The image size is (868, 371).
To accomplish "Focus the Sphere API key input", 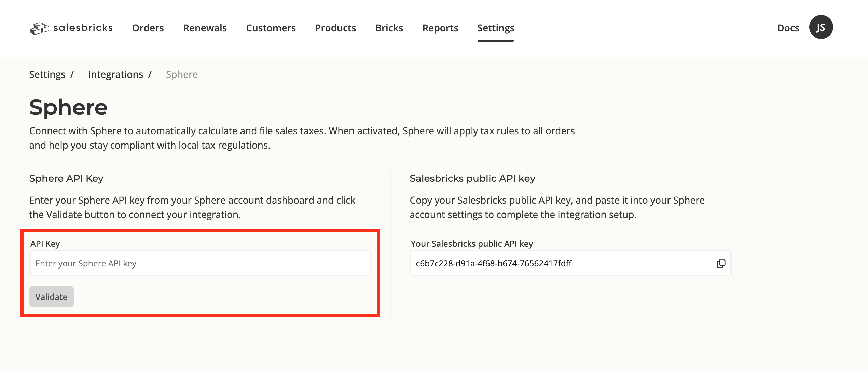I will [x=200, y=263].
